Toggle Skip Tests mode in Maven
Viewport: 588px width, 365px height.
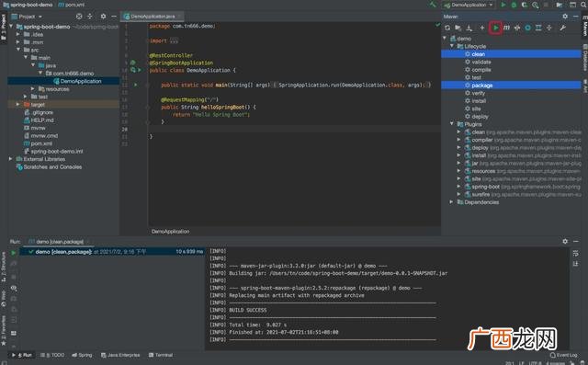[527, 28]
